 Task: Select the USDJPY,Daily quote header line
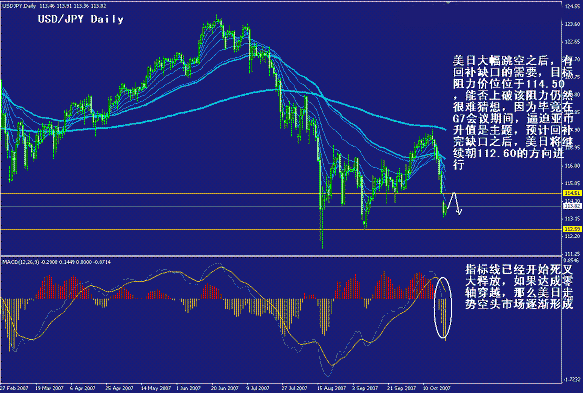(x=54, y=6)
